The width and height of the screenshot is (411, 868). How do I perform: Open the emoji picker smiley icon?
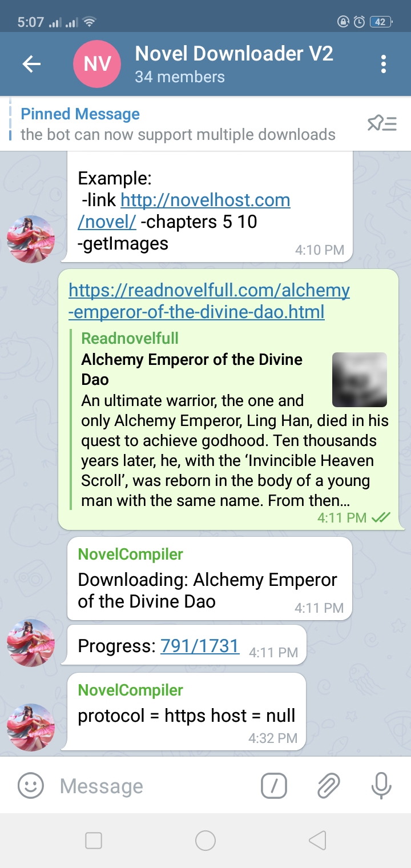tap(31, 786)
